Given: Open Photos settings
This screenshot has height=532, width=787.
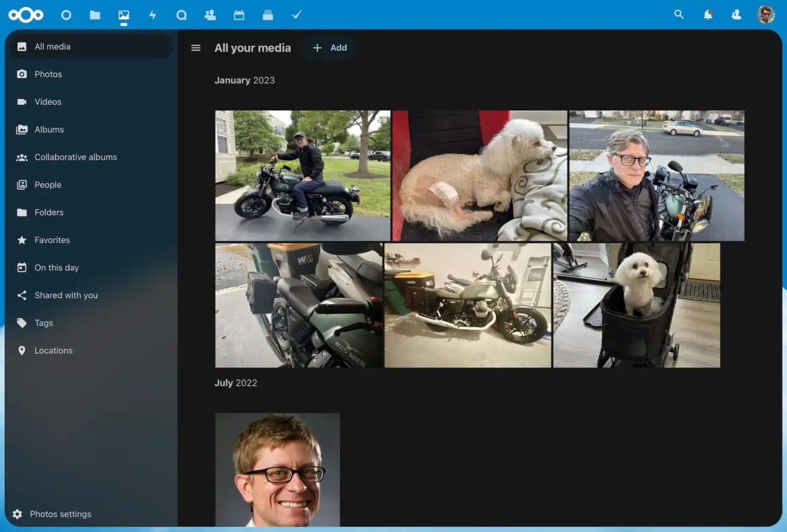Looking at the screenshot, I should (x=91, y=514).
